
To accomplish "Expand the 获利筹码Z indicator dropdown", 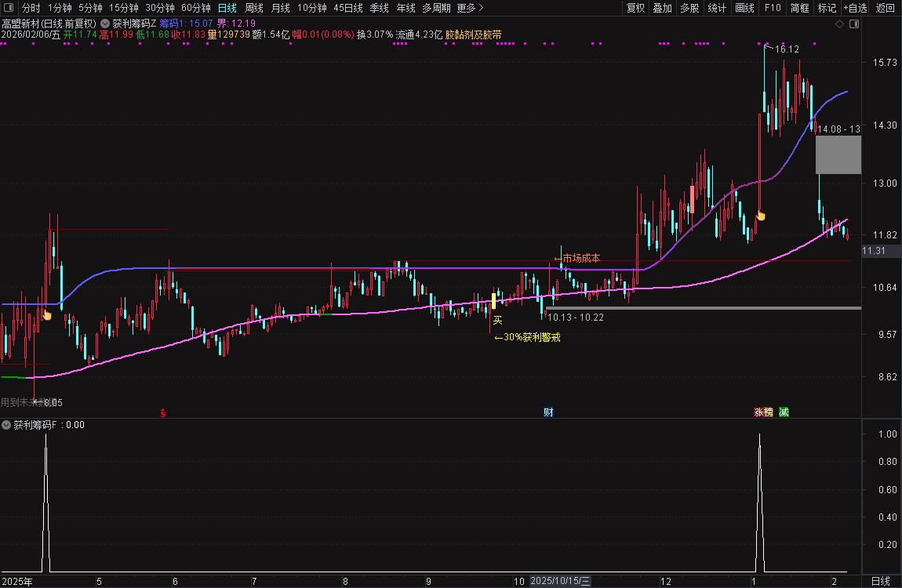I will [x=104, y=24].
